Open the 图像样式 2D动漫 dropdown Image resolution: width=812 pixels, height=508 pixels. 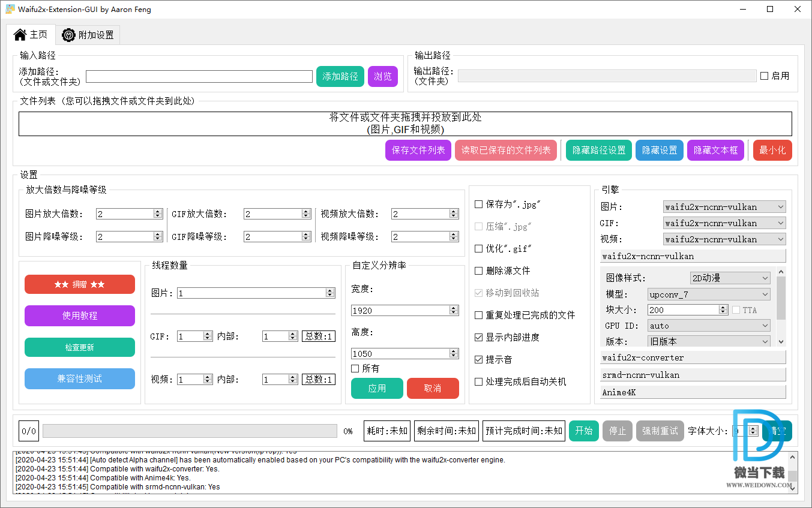pyautogui.click(x=730, y=278)
